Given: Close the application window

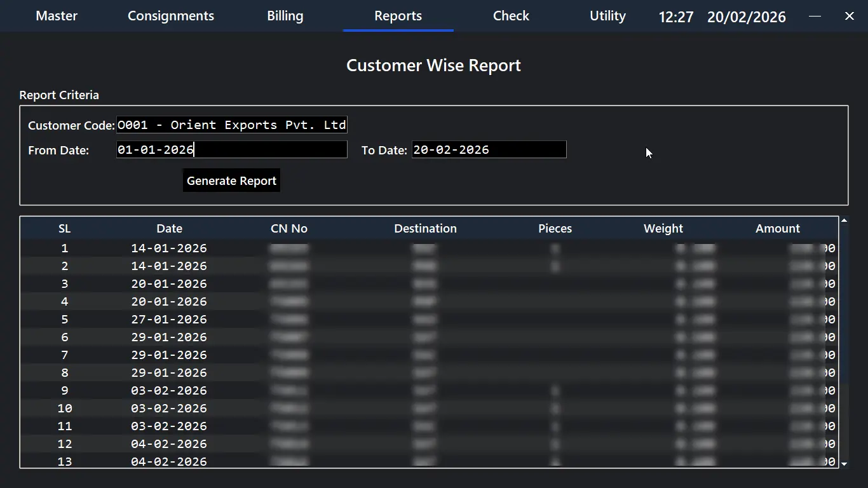Looking at the screenshot, I should [x=849, y=16].
